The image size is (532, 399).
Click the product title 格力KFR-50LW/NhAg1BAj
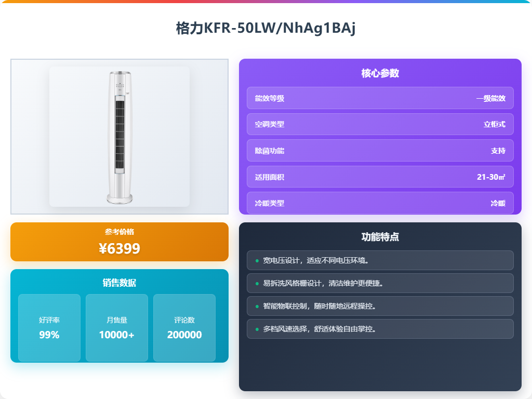pyautogui.click(x=265, y=28)
